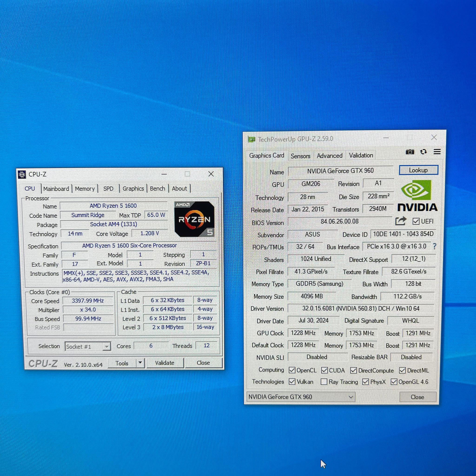Click the Device ID field 10DE 1401
Image resolution: width=476 pixels, height=476 pixels.
[x=403, y=234]
